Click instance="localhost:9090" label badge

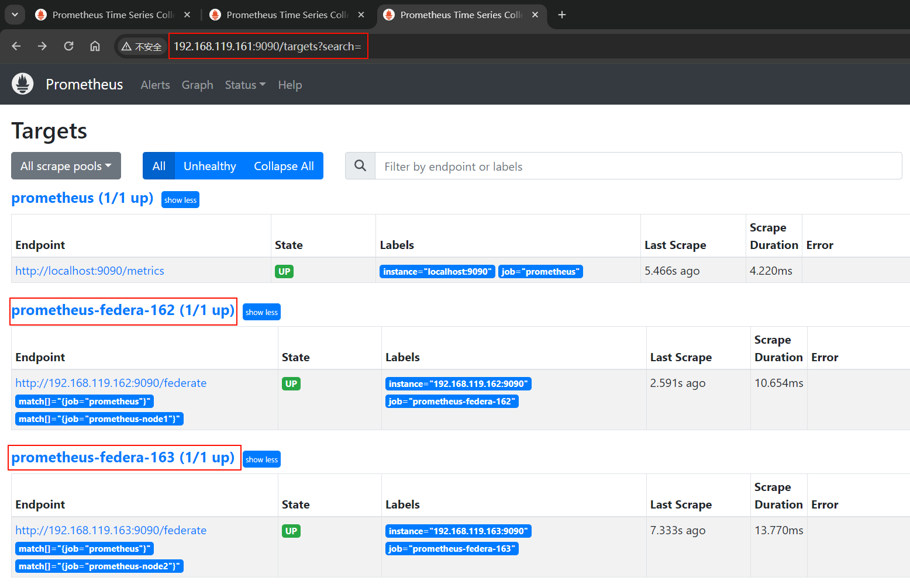coord(437,271)
